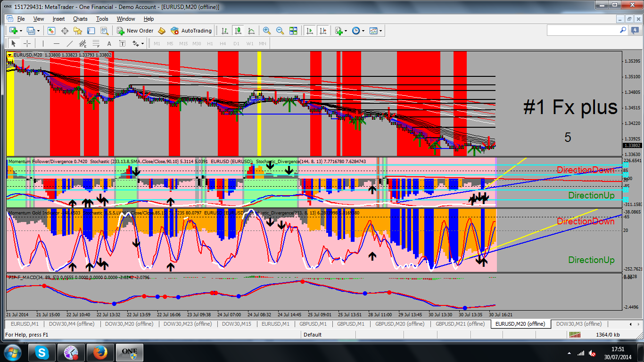
Task: Open the Windows Start menu
Action: click(13, 352)
